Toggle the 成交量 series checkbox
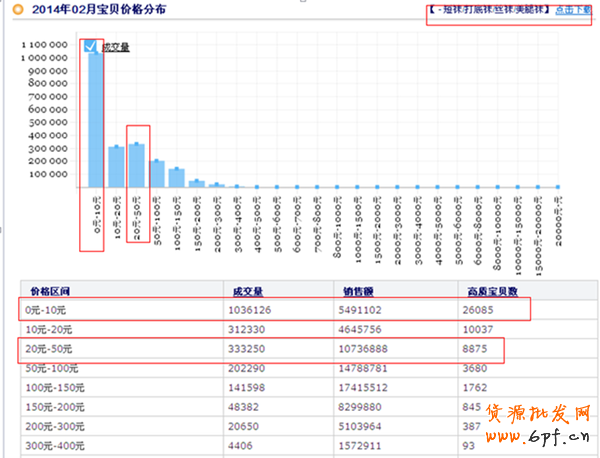The image size is (600, 458). (92, 46)
